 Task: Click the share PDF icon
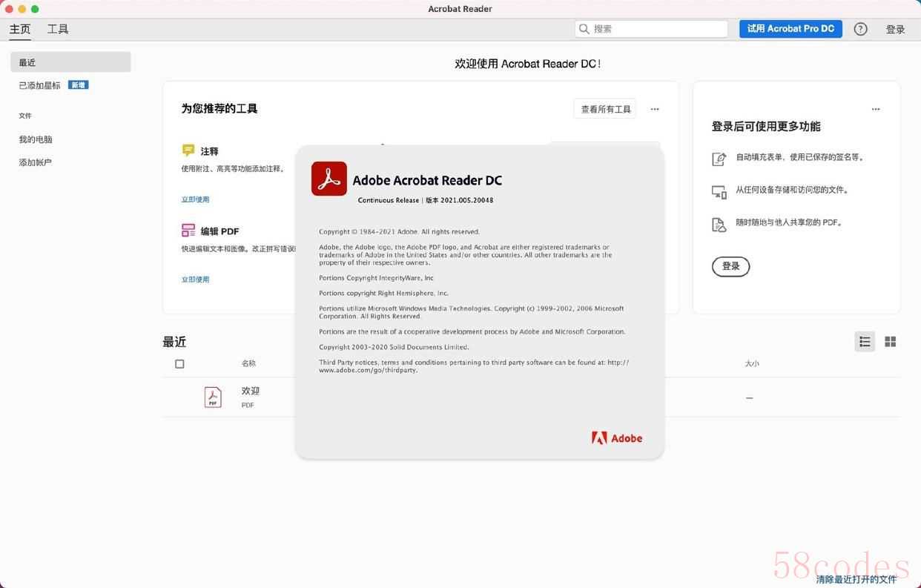719,225
